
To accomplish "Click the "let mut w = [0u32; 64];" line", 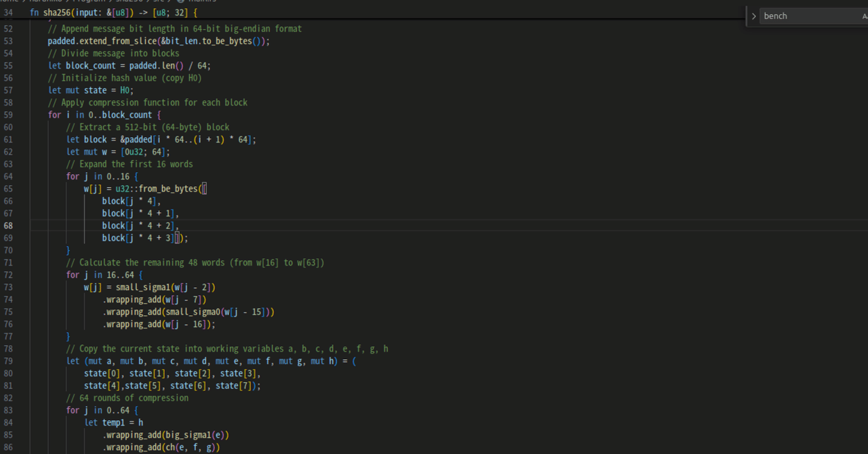I will pyautogui.click(x=118, y=152).
